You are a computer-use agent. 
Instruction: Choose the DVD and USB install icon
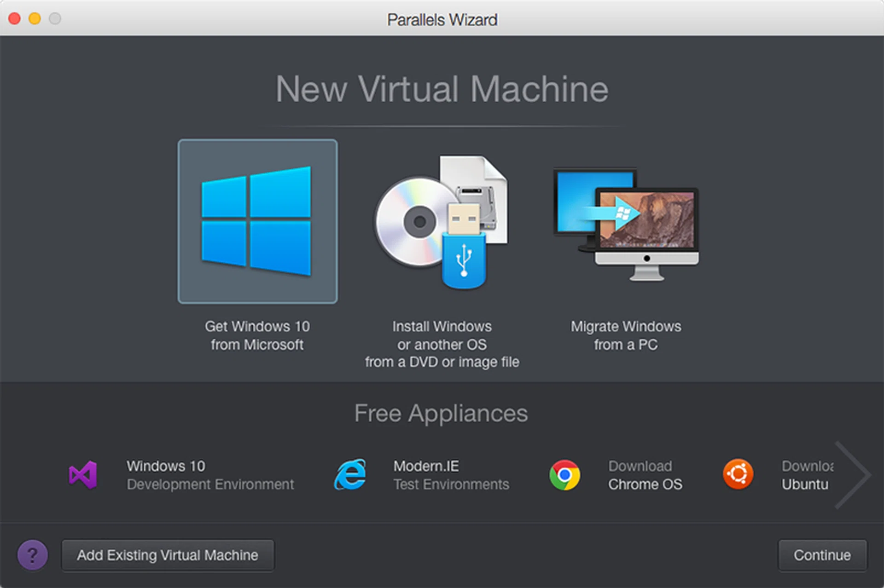[x=441, y=221]
